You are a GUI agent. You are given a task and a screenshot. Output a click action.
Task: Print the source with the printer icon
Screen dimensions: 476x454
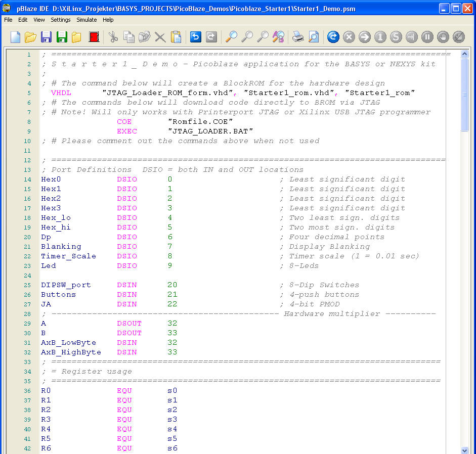click(x=298, y=37)
